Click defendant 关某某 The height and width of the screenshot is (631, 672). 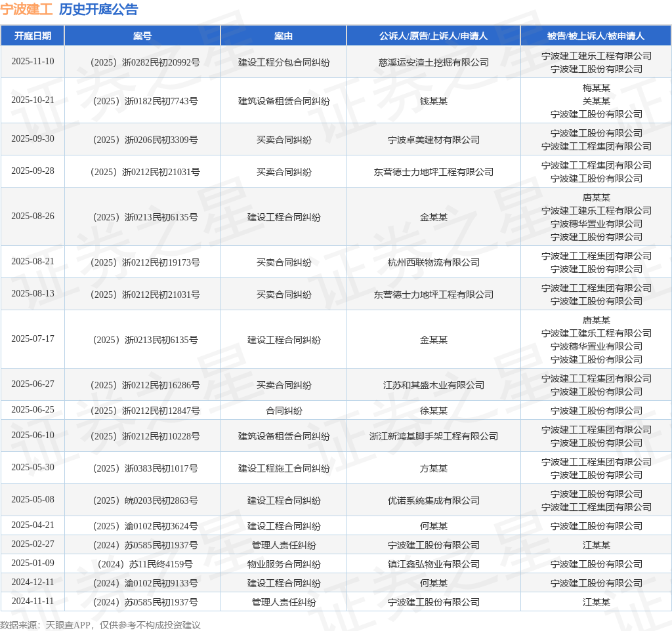click(596, 101)
